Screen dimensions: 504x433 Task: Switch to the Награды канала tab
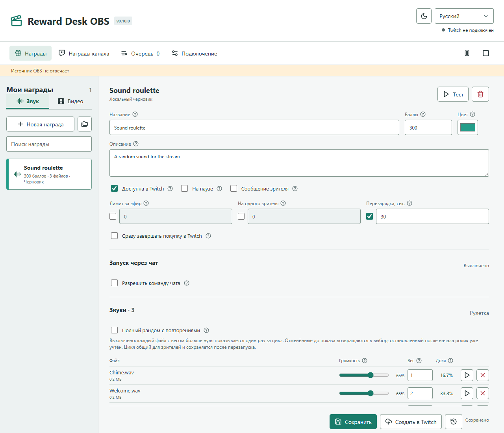(84, 53)
